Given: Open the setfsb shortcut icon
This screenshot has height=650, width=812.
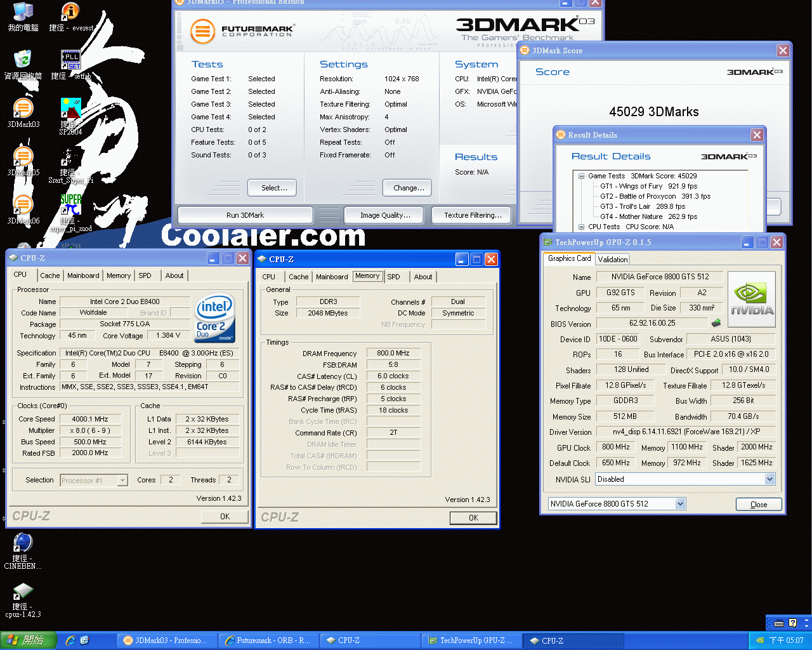Looking at the screenshot, I should [x=70, y=65].
